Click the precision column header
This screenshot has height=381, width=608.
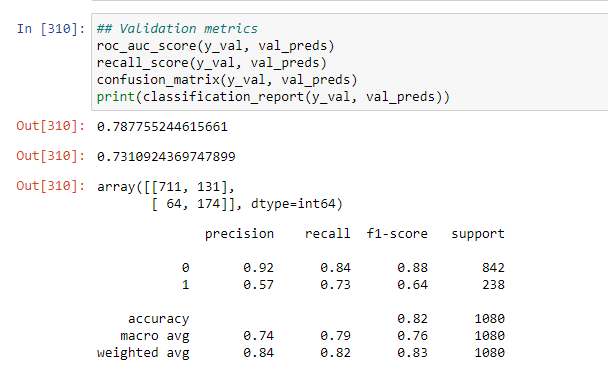click(x=239, y=234)
